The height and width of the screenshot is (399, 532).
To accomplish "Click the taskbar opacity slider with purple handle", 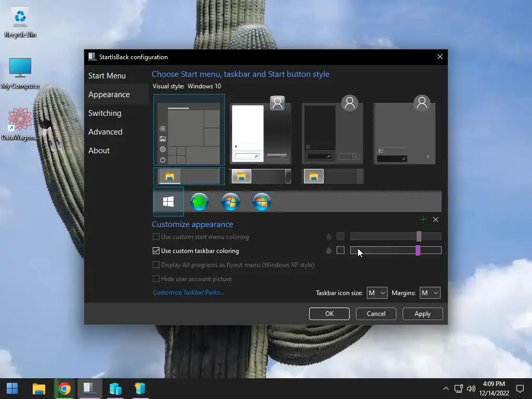I will pos(395,250).
